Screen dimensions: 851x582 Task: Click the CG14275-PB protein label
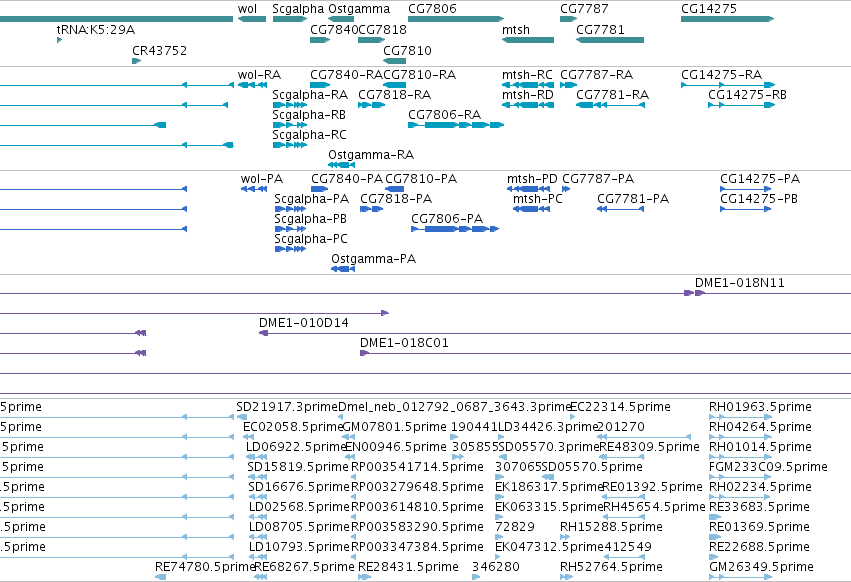tap(759, 199)
